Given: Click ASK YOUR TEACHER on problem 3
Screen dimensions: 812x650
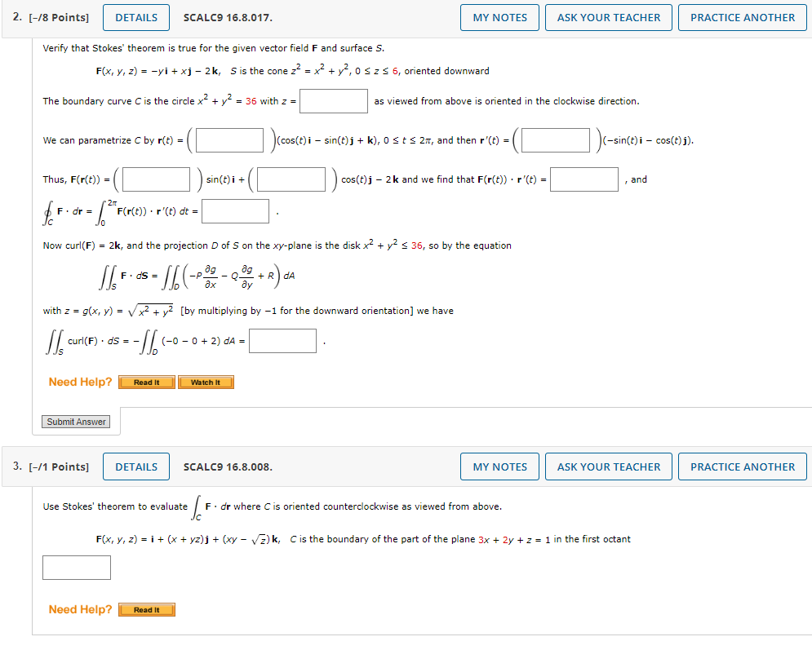Looking at the screenshot, I should (x=608, y=466).
